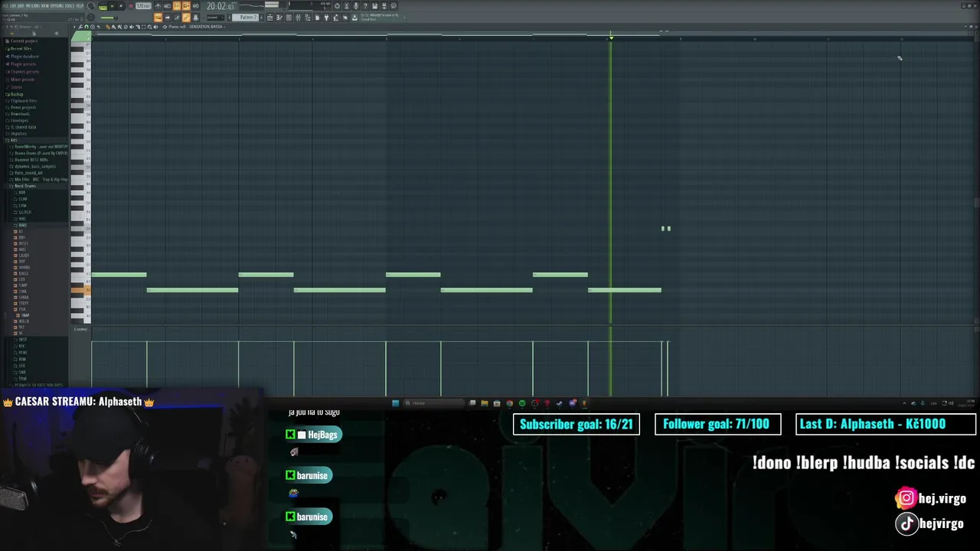Image resolution: width=980 pixels, height=551 pixels.
Task: Click the hej.virgo Instagram icon
Action: click(x=906, y=498)
